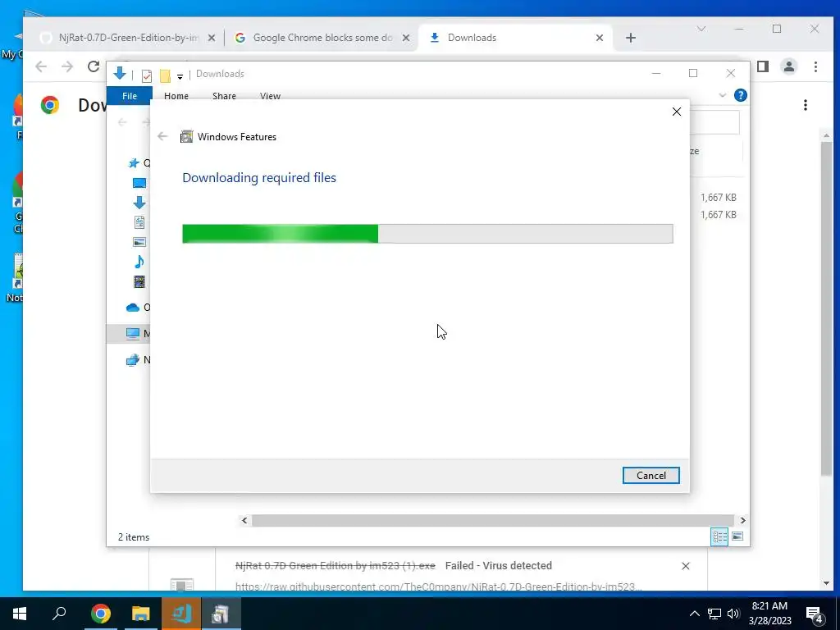Close the Downloads Chrome tab
This screenshot has height=630, width=840.
pos(600,38)
